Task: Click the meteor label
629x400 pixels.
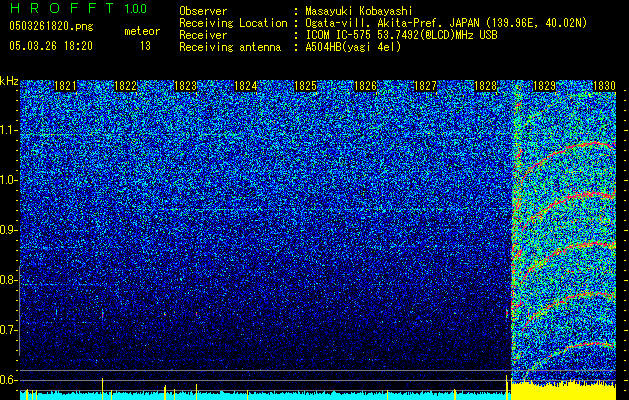Action: [x=142, y=31]
